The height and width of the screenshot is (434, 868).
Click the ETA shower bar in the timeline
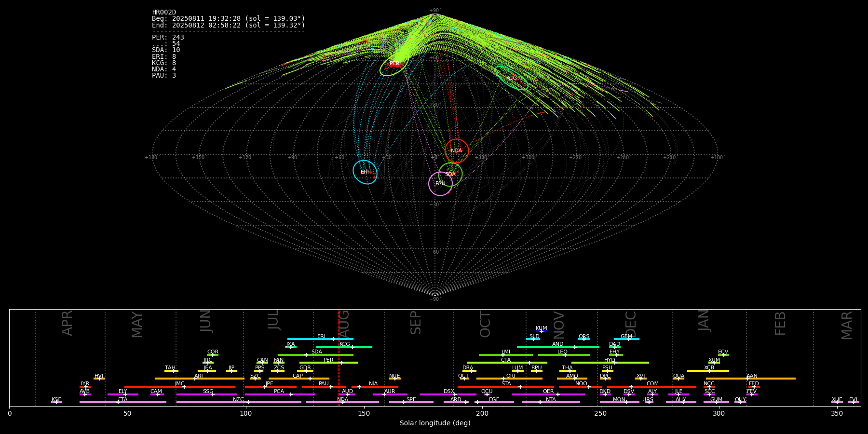[x=123, y=402]
